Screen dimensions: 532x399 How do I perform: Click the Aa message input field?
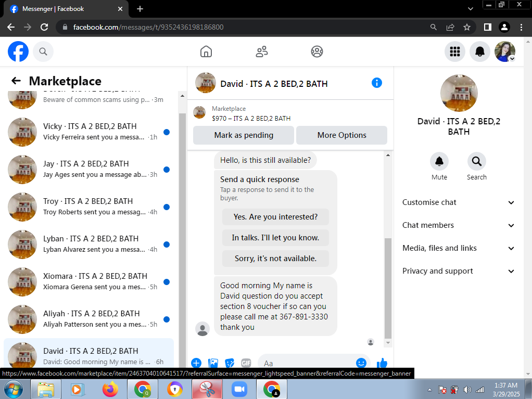tap(307, 363)
